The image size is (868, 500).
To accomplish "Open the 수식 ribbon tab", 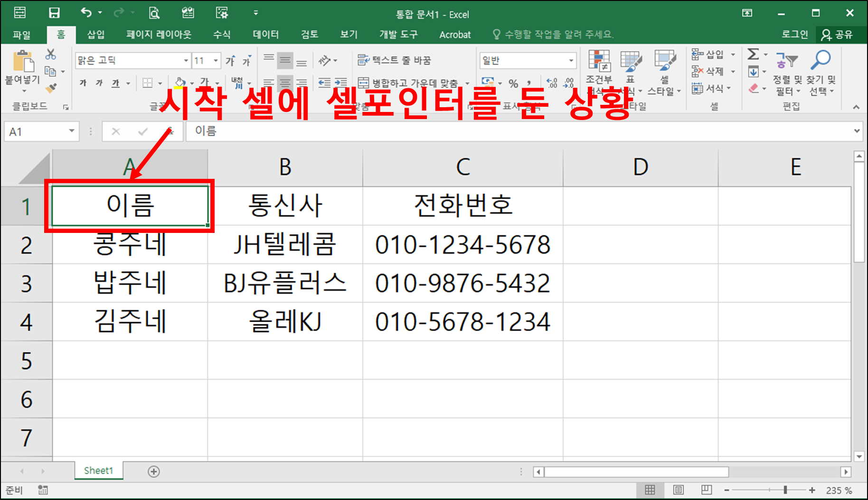I will 221,34.
